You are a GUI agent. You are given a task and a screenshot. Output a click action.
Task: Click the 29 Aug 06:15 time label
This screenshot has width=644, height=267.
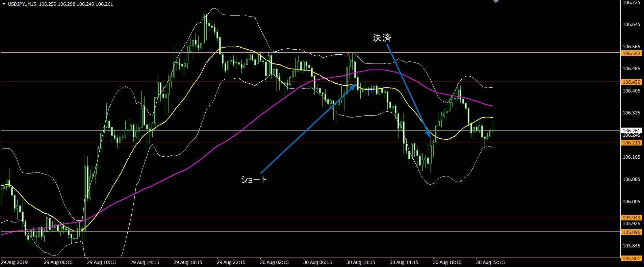click(58, 262)
